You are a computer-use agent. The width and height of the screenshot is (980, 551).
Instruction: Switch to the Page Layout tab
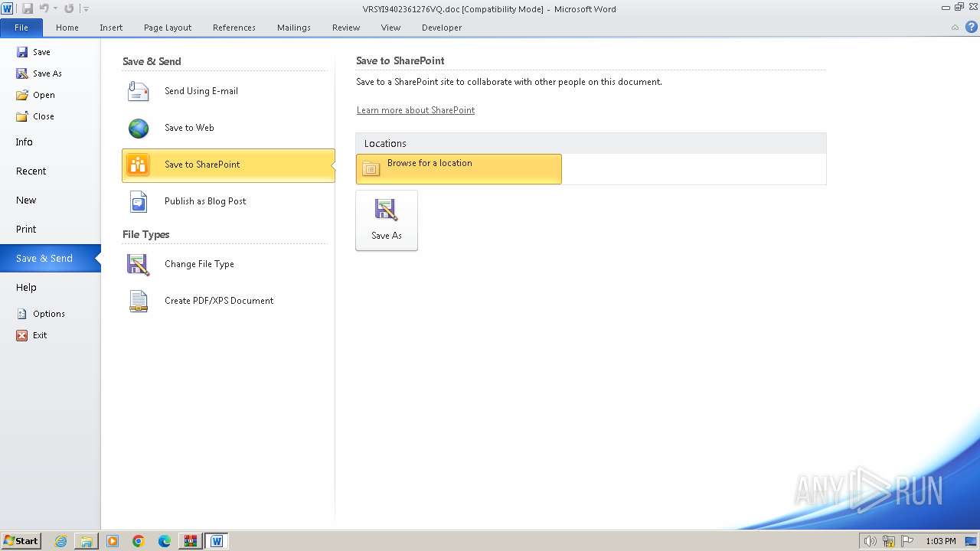[168, 28]
